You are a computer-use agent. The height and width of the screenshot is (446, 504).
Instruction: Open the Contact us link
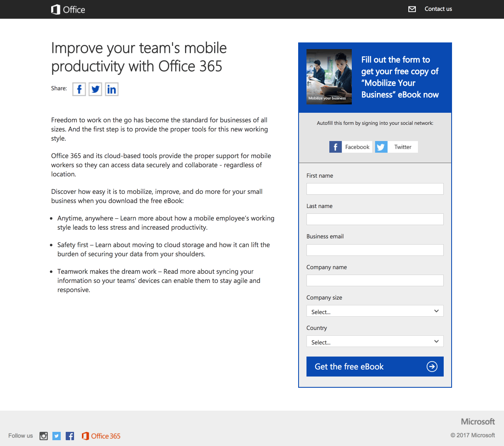pos(438,9)
